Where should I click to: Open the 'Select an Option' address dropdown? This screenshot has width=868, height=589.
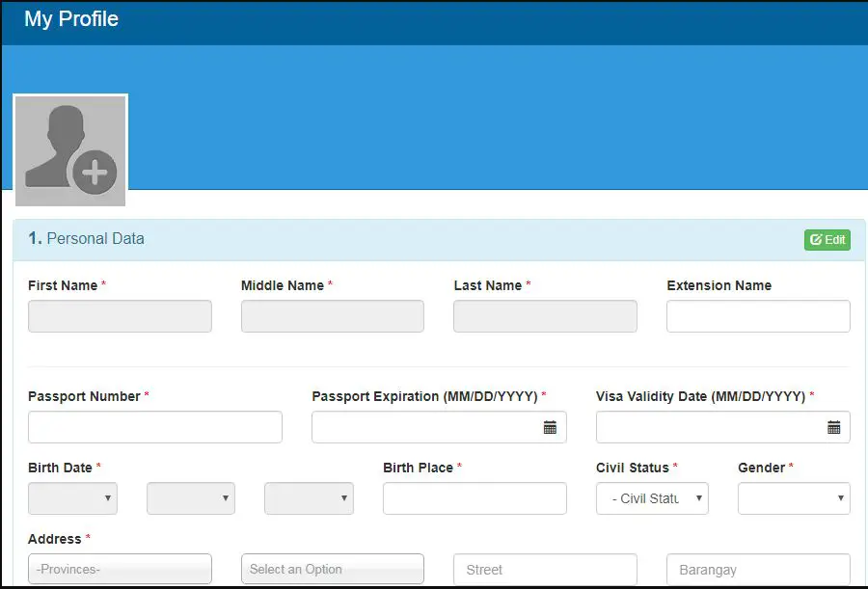[x=333, y=569]
